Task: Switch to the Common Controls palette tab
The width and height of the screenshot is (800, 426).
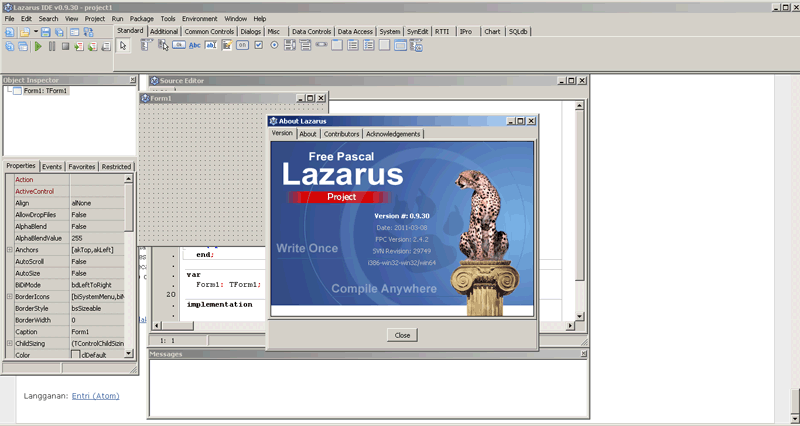Action: coord(209,32)
